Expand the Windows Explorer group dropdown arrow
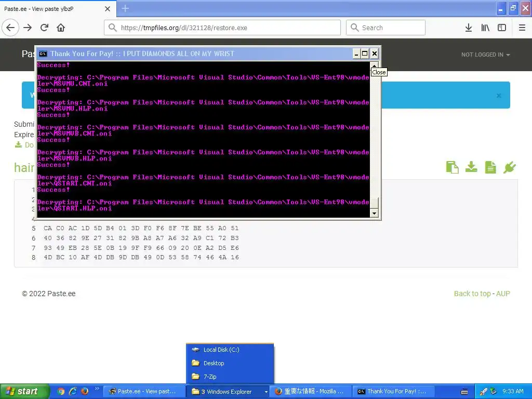Viewport: 532px width, 399px height. (266, 392)
